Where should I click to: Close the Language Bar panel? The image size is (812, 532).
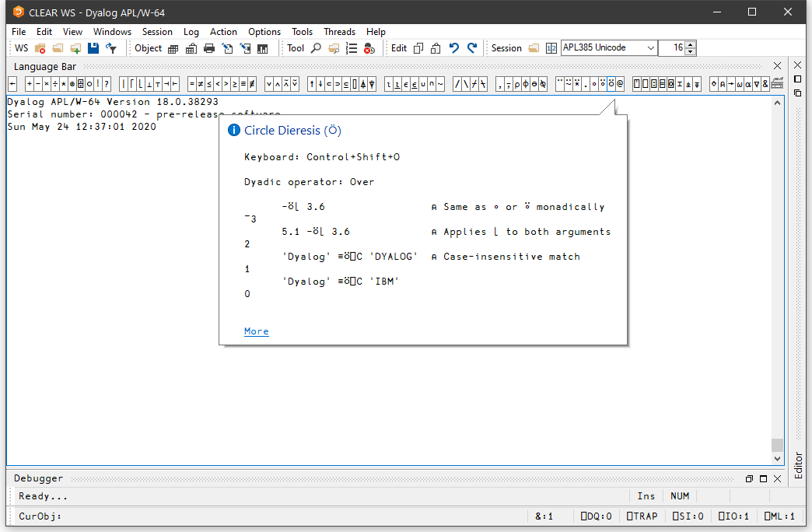[x=777, y=66]
